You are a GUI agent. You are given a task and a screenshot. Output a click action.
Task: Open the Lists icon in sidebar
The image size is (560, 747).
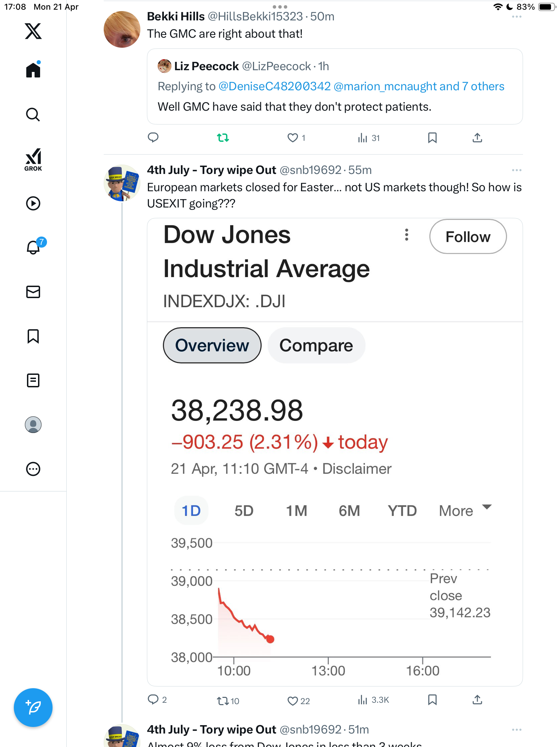[33, 380]
